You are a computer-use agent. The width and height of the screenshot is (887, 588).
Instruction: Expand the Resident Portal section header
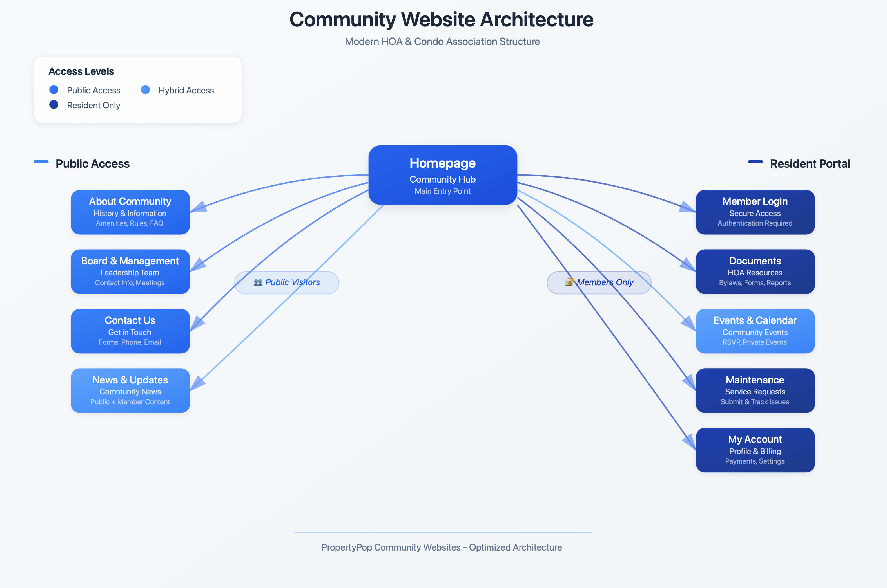point(810,163)
